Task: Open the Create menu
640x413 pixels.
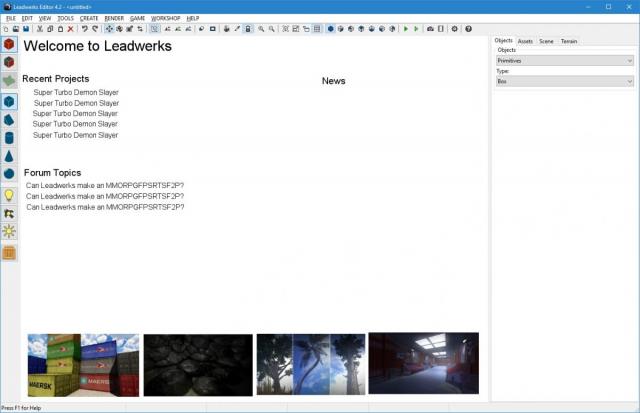Action: 89,18
